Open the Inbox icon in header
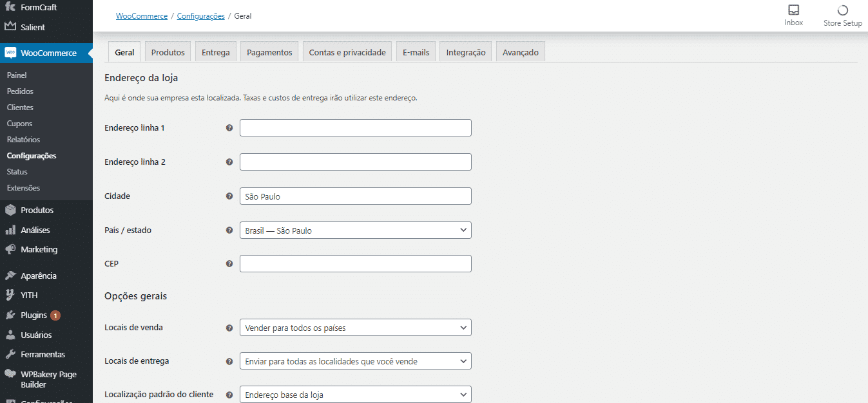This screenshot has width=868, height=403. [x=794, y=10]
